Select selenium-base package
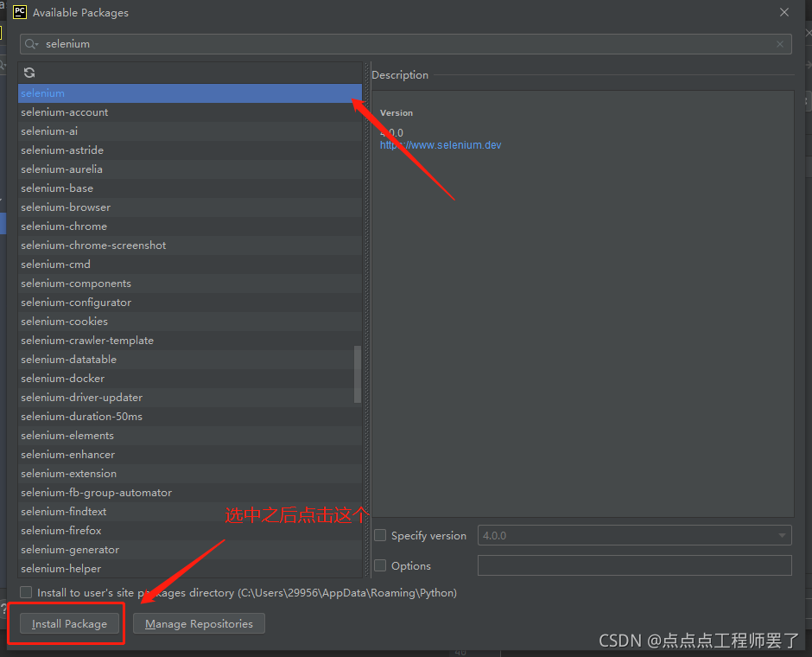 point(189,188)
